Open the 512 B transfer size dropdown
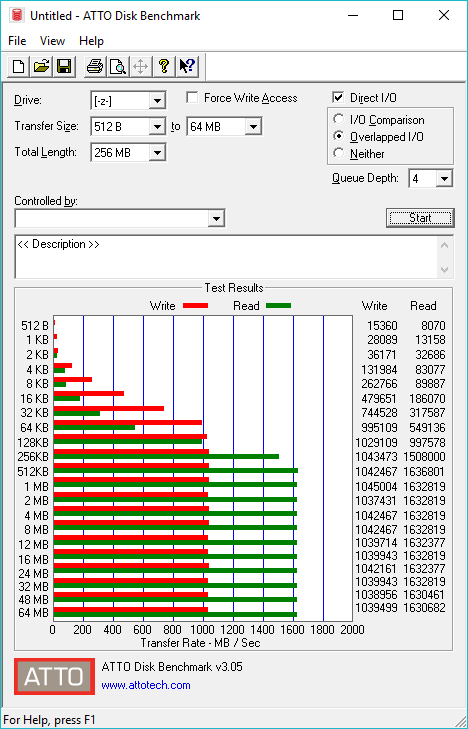Screen dimensions: 468x729 [x=157, y=126]
